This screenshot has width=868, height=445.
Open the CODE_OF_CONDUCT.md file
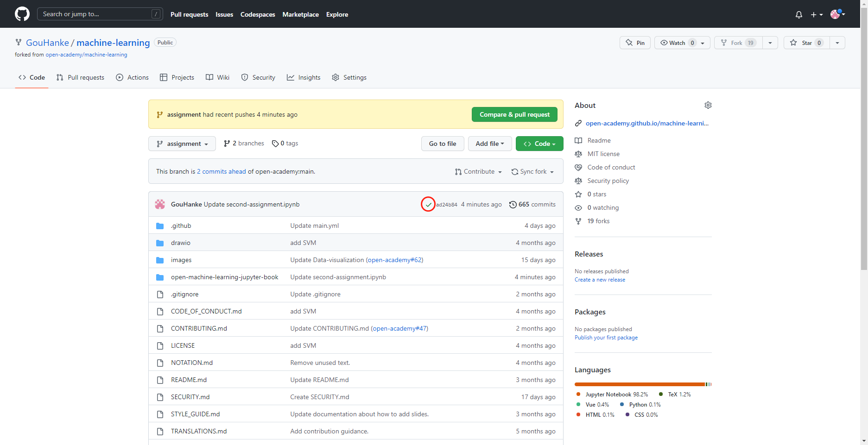click(206, 311)
